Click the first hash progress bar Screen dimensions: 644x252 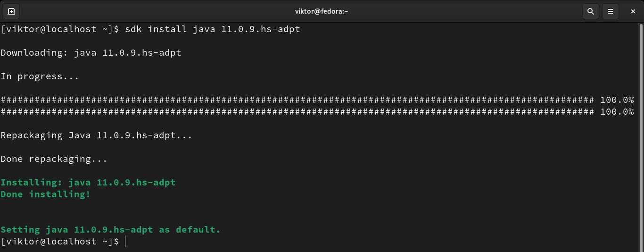tap(297, 100)
